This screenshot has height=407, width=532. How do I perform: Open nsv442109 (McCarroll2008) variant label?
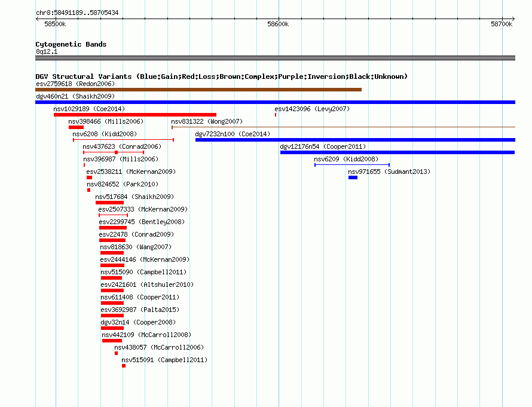click(146, 335)
